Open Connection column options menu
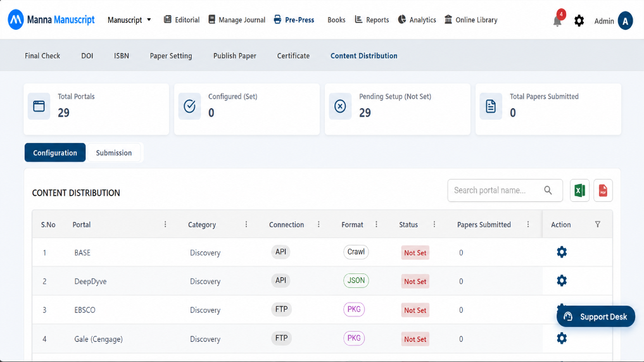This screenshot has width=644, height=362. (319, 224)
